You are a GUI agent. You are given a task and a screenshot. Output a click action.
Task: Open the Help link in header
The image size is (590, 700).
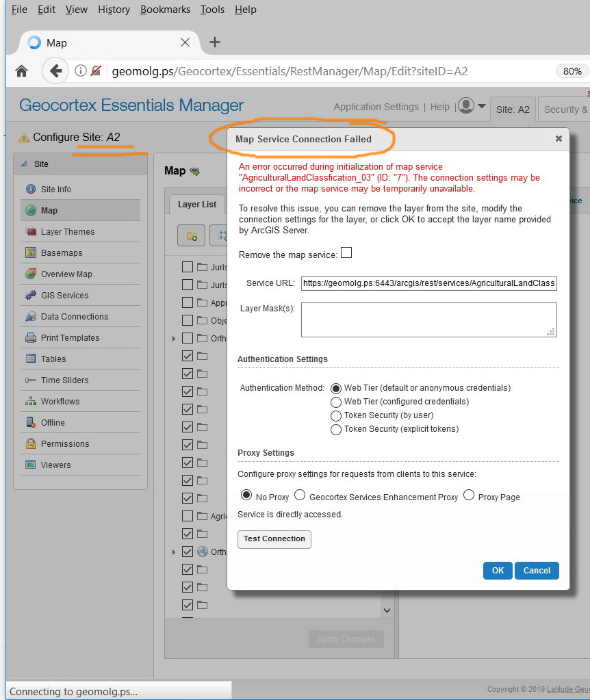tap(440, 107)
